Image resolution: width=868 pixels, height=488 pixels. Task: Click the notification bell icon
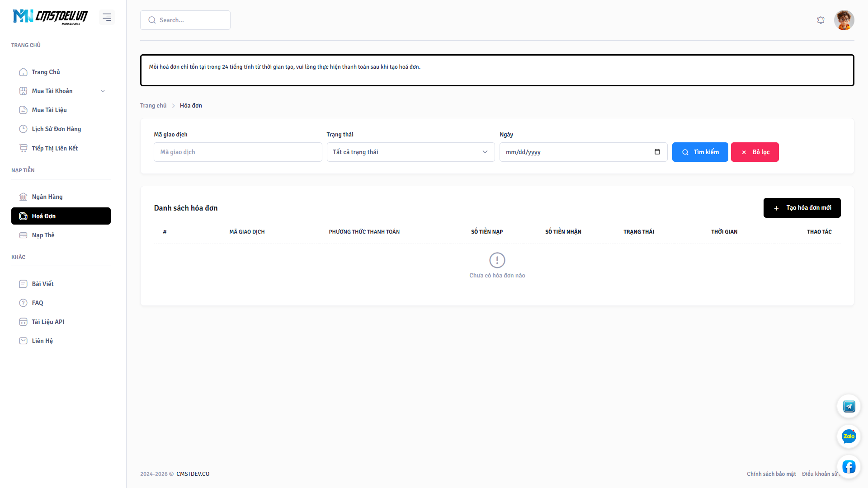coord(821,20)
